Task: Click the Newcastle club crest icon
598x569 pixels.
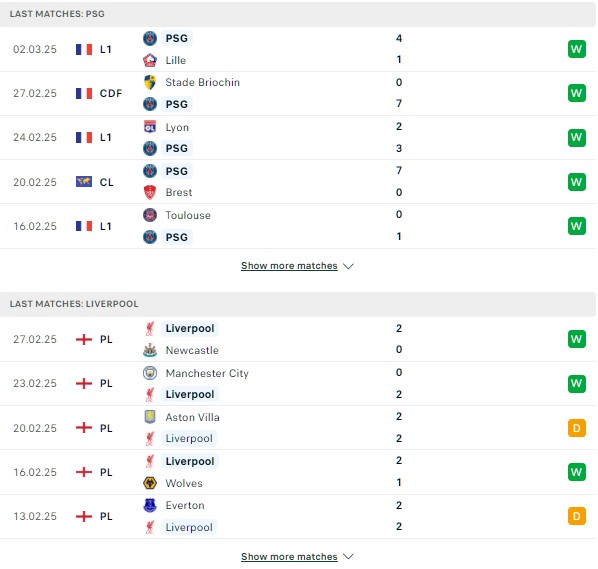Action: coord(150,350)
